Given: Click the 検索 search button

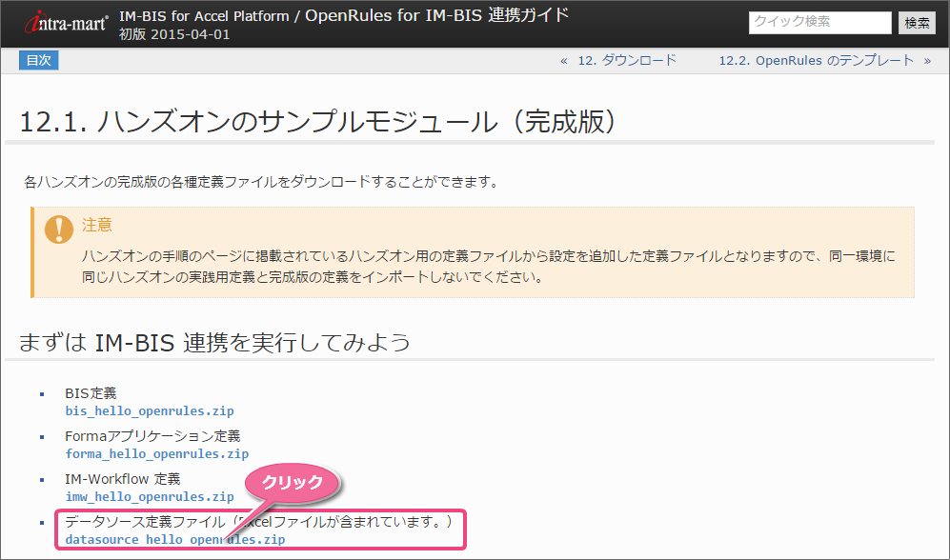Looking at the screenshot, I should click(917, 23).
